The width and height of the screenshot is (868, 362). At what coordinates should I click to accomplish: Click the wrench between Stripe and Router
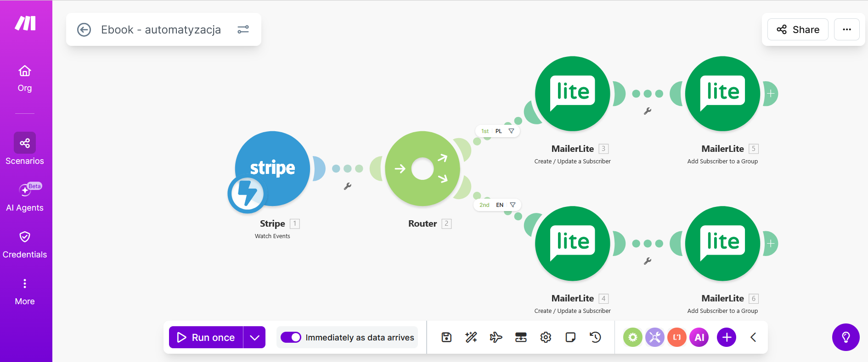(348, 186)
